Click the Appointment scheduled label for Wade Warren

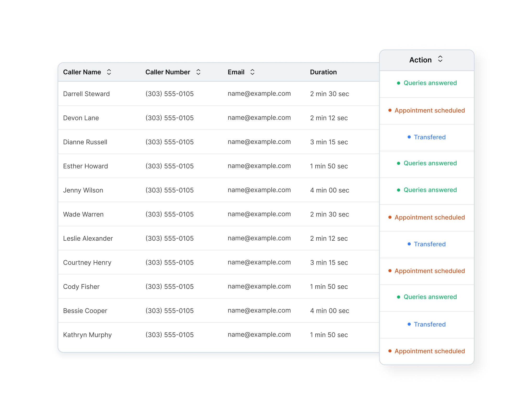[430, 217]
